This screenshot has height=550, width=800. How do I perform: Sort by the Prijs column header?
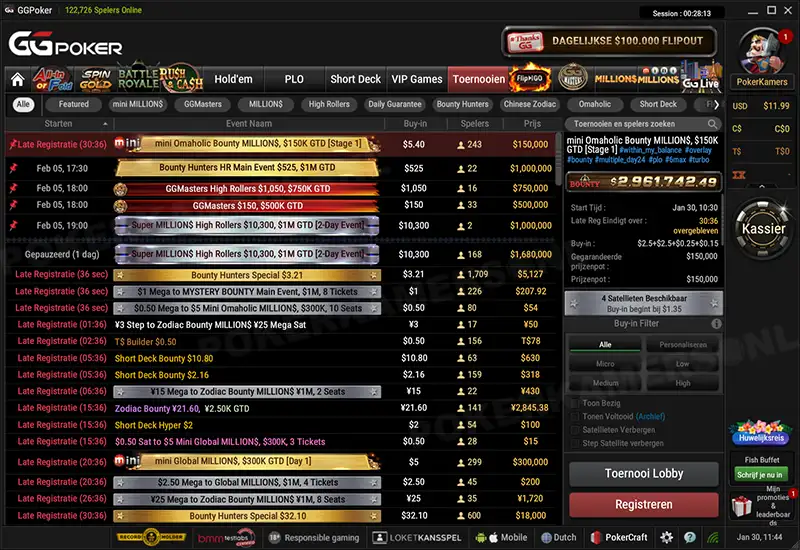coord(532,123)
